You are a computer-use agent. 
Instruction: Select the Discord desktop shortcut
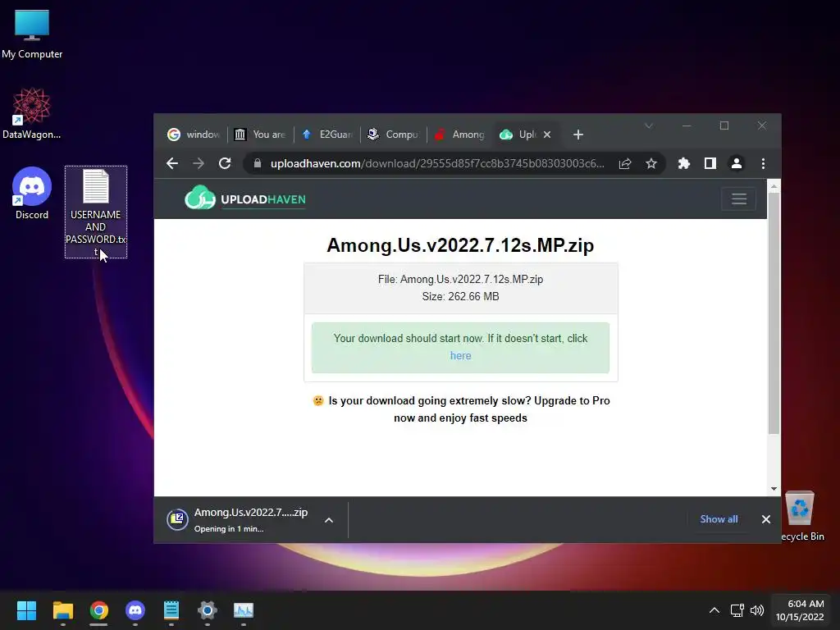(32, 194)
